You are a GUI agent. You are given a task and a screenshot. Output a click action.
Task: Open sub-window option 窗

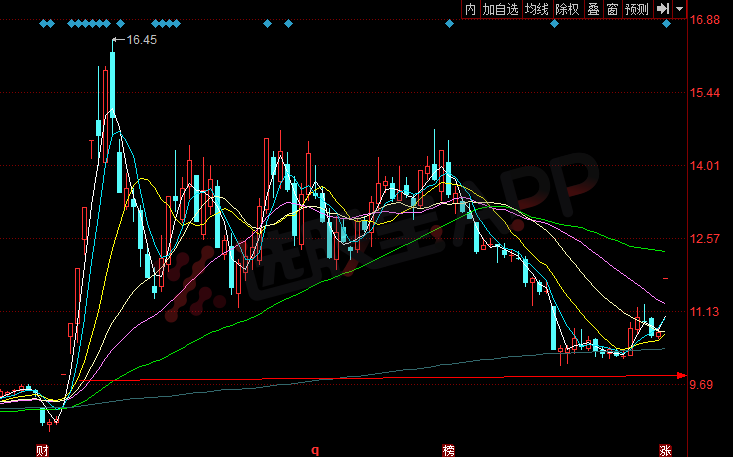612,9
